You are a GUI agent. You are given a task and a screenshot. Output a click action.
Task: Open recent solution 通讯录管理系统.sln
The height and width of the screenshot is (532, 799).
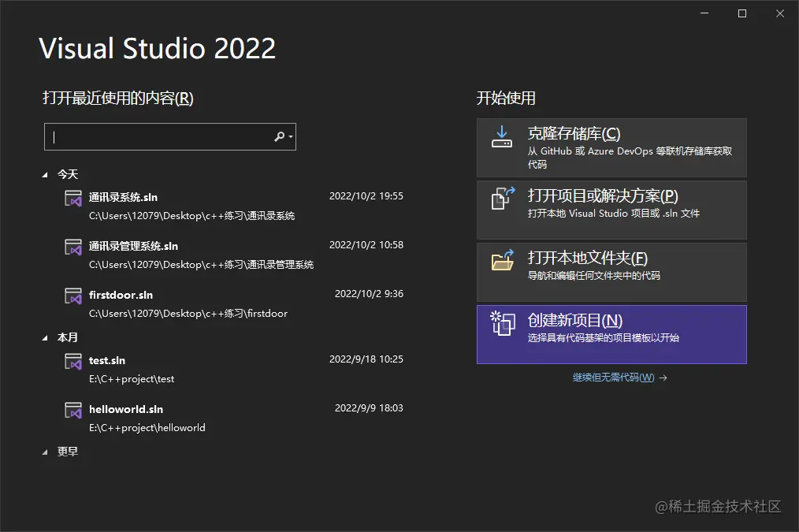133,246
